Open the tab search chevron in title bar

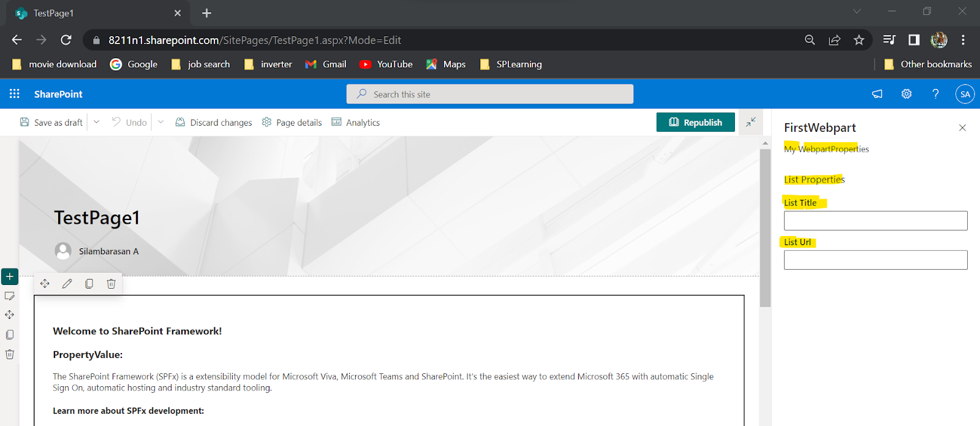(857, 11)
